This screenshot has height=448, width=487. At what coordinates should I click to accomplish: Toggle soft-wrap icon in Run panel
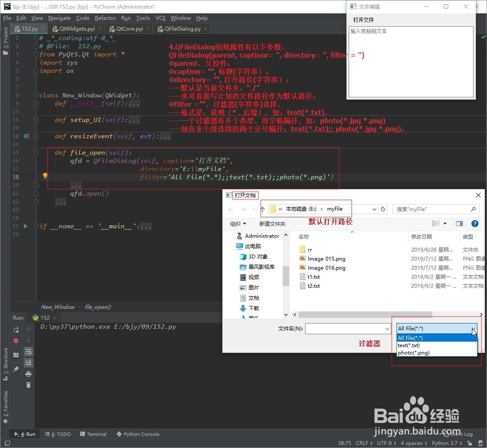[x=28, y=352]
